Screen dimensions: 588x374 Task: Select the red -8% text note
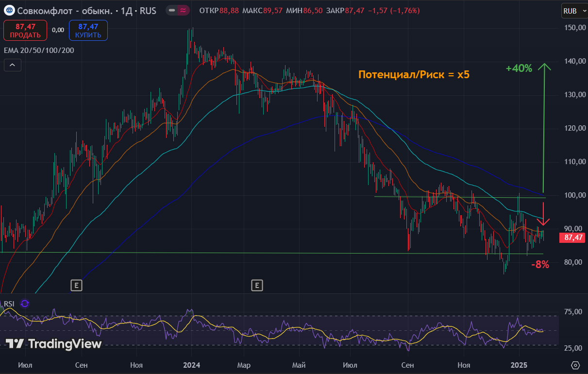click(540, 265)
